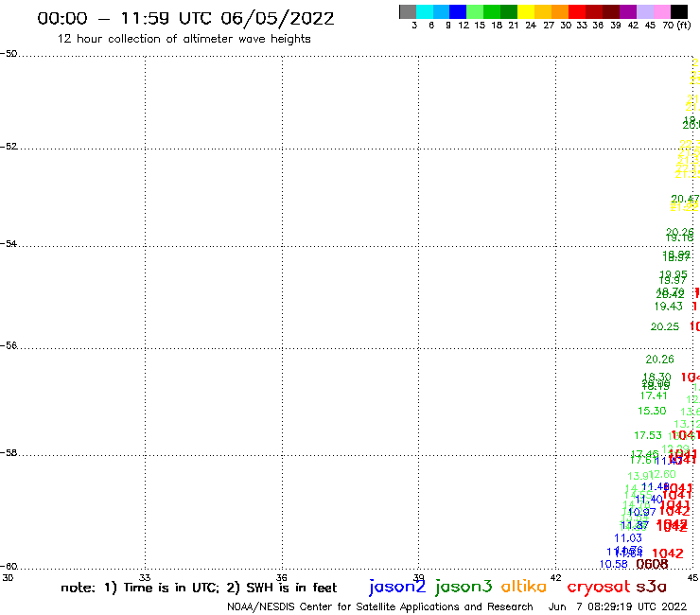Click the orange 'altika' satellite label

524,586
